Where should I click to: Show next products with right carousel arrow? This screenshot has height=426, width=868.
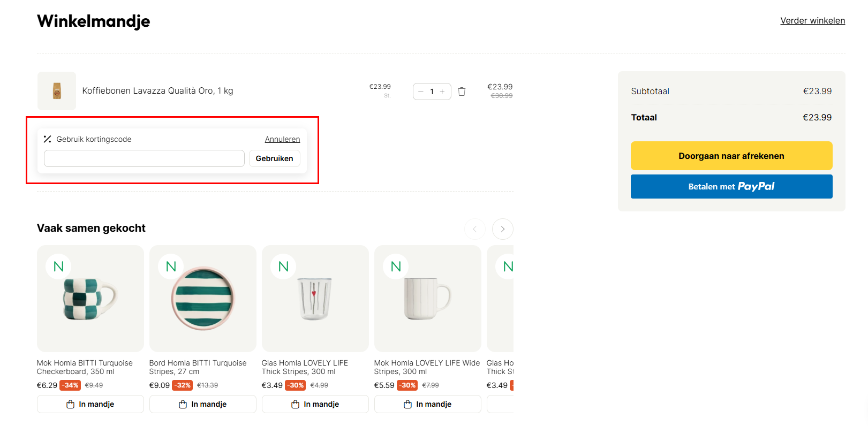(502, 229)
